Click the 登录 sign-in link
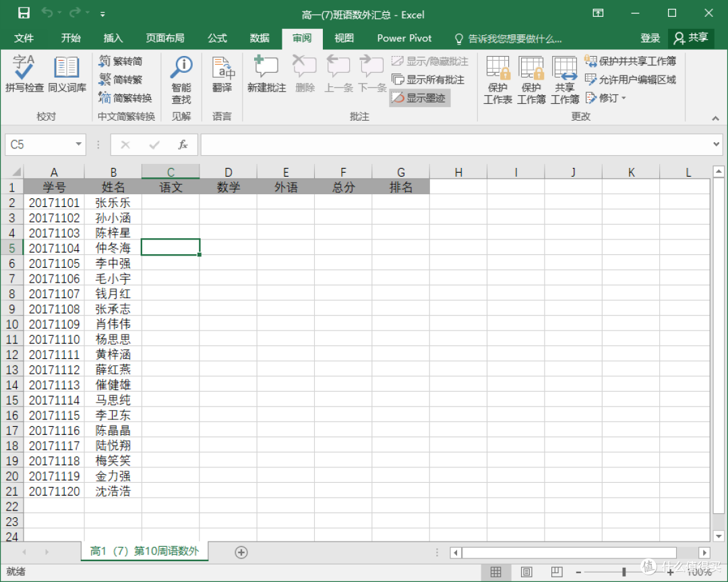Screen dimensions: 728x582 coord(650,38)
